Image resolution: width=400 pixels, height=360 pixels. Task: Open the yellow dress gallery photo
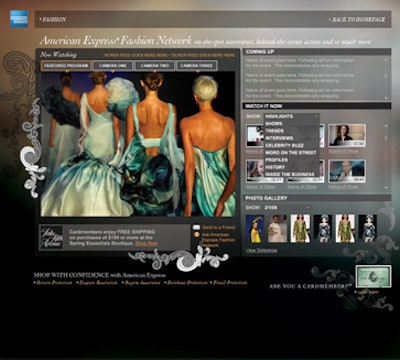[x=255, y=228]
